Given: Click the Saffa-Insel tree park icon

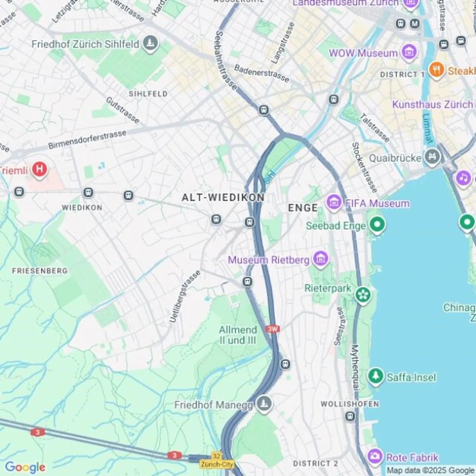Looking at the screenshot, I should point(376,376).
